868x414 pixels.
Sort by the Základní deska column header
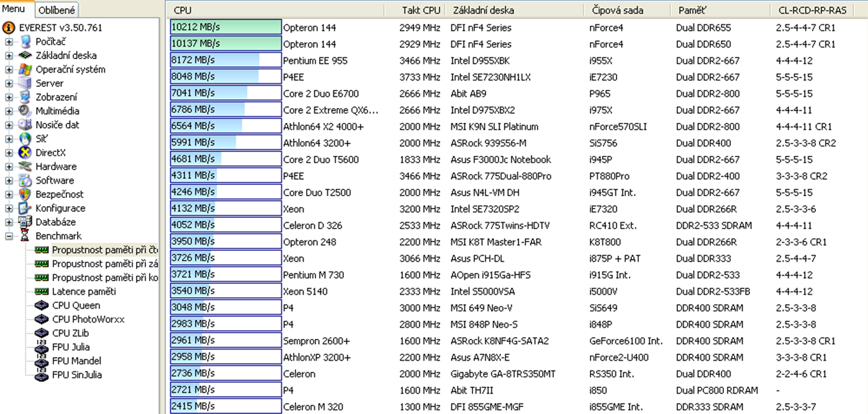515,10
